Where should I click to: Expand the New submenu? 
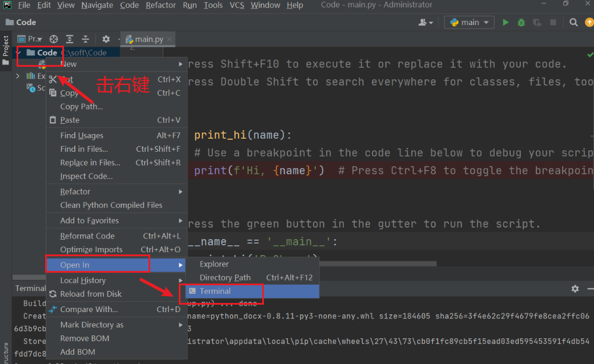coord(117,64)
